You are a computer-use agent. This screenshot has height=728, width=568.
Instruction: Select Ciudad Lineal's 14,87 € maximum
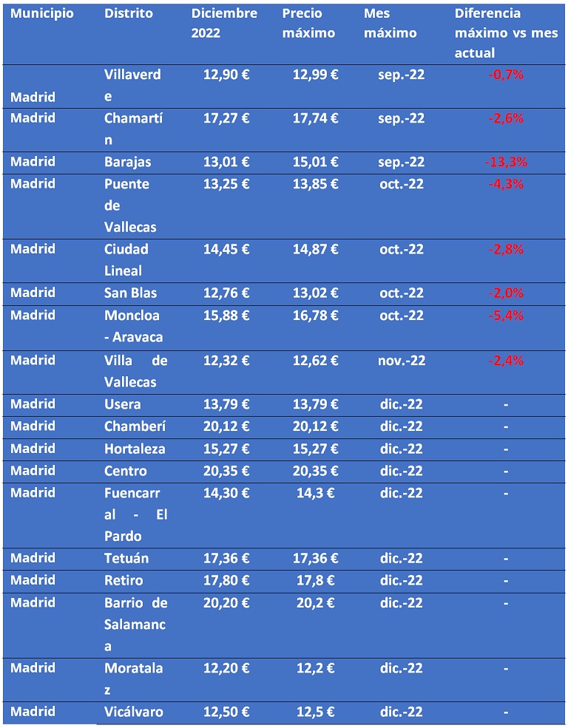(315, 249)
